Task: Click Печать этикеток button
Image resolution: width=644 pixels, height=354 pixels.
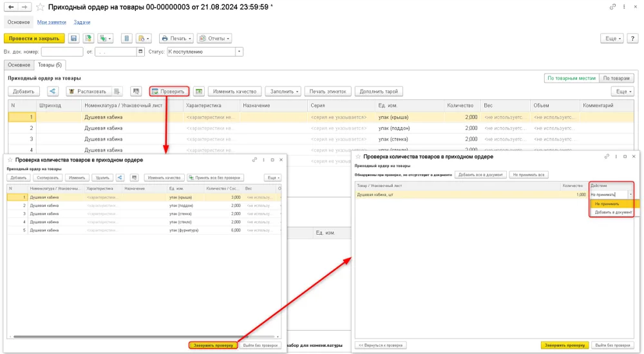Action: coord(328,92)
